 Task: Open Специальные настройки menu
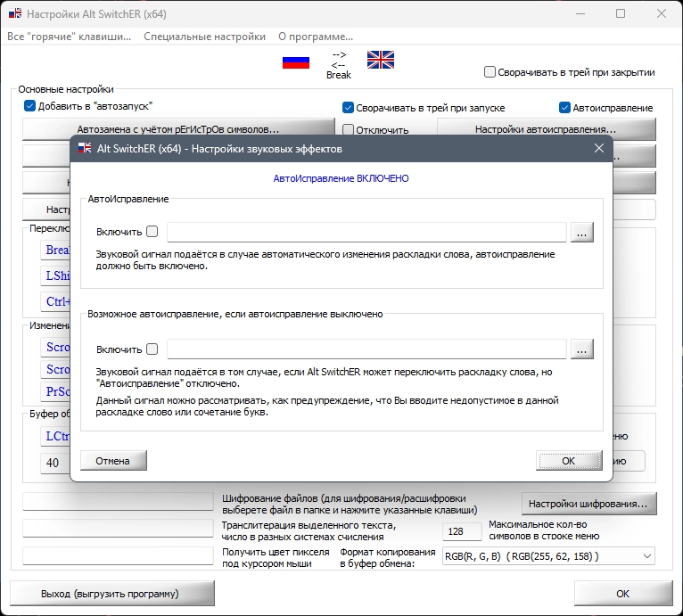coord(204,37)
